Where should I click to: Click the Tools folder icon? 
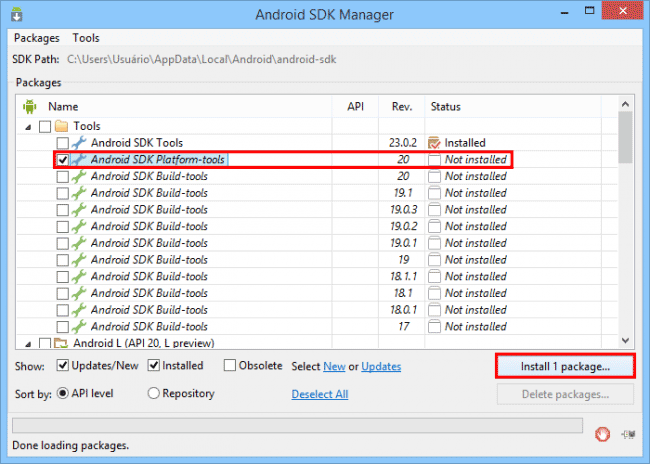(x=61, y=126)
